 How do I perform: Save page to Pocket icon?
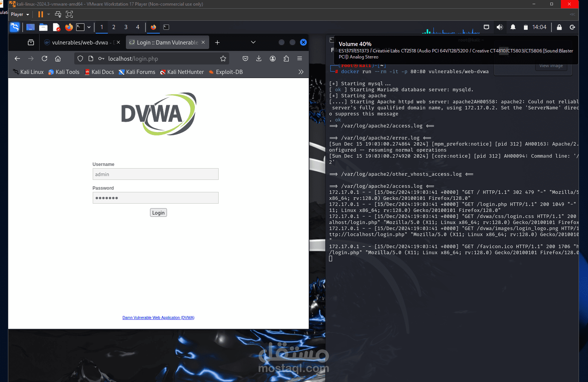(245, 58)
